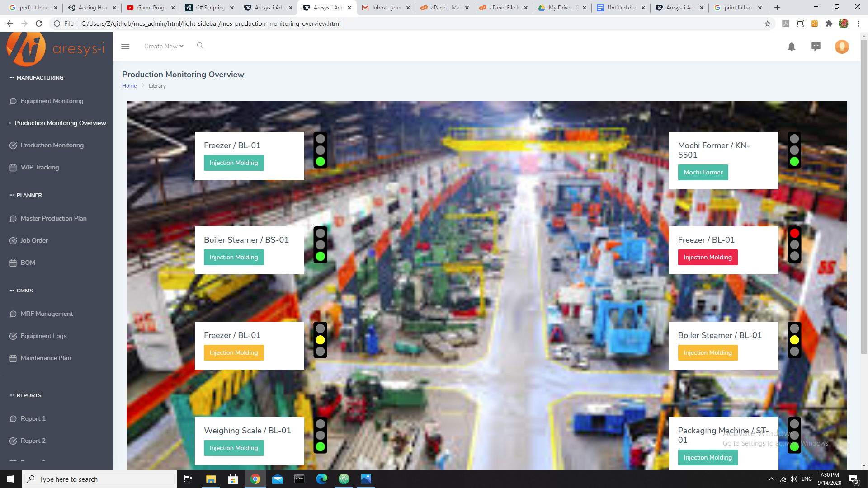
Task: Click the Mochi Former green button
Action: [703, 172]
